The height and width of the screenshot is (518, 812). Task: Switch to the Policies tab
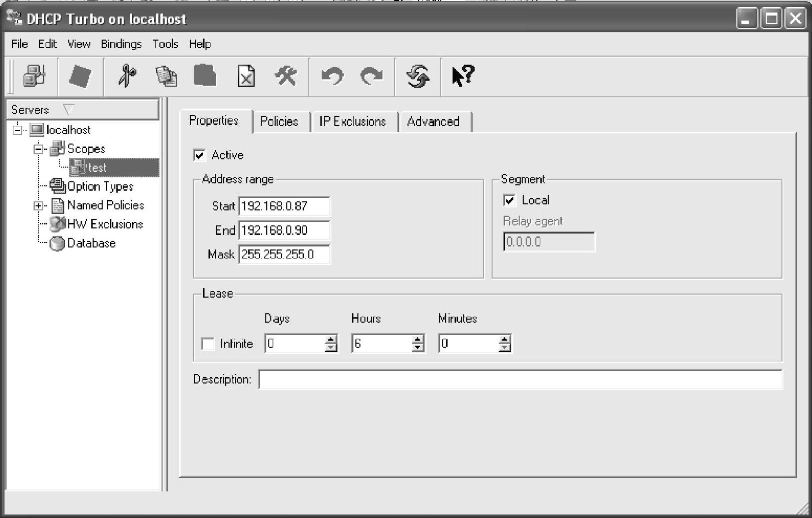pos(281,122)
